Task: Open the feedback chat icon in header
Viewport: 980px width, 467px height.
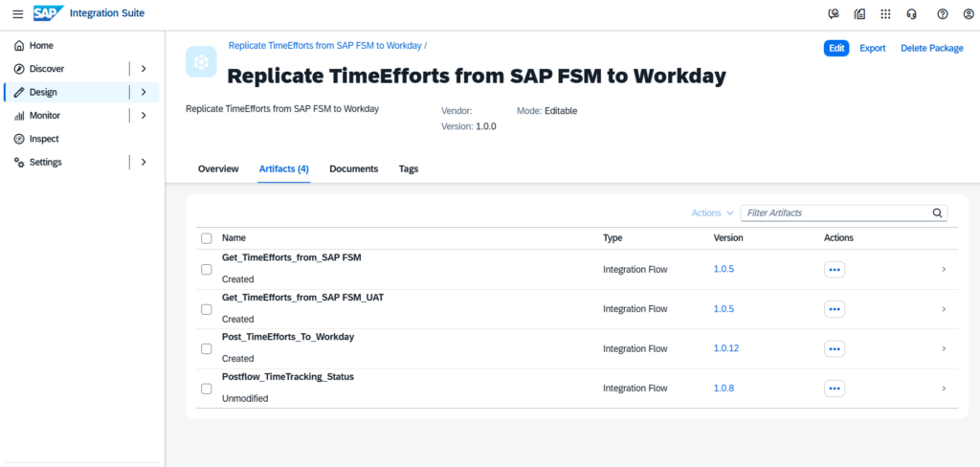Action: point(834,13)
